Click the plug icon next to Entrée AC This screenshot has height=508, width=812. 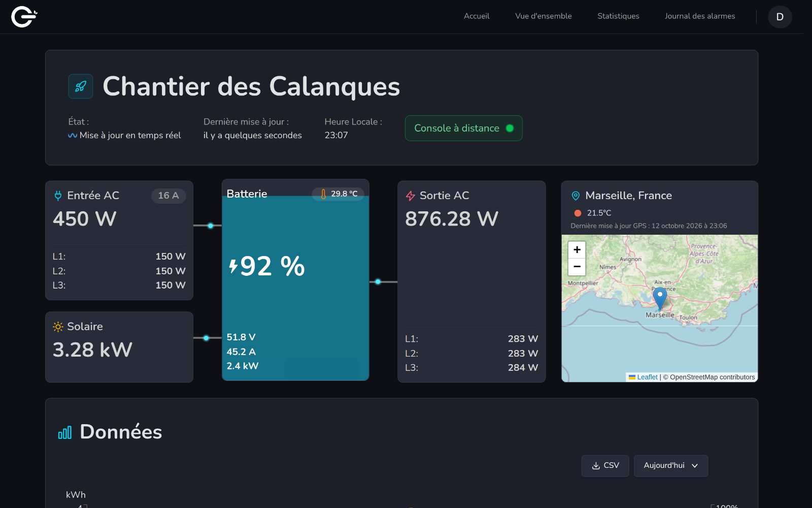click(58, 196)
